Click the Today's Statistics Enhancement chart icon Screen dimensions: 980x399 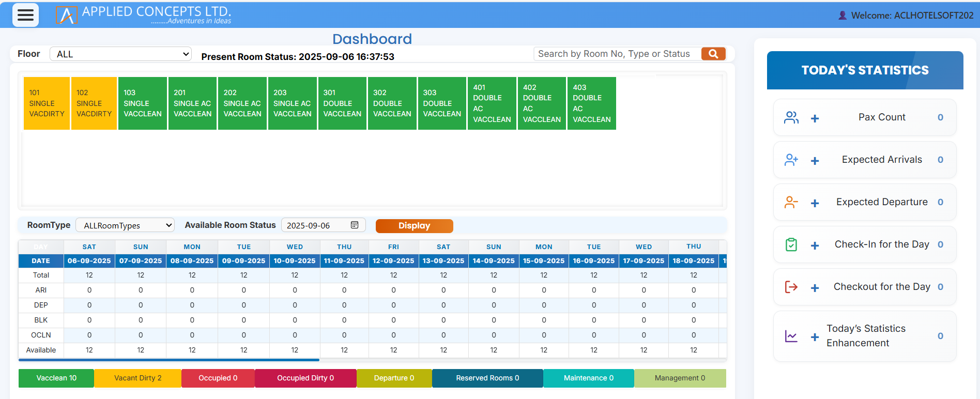pos(791,336)
